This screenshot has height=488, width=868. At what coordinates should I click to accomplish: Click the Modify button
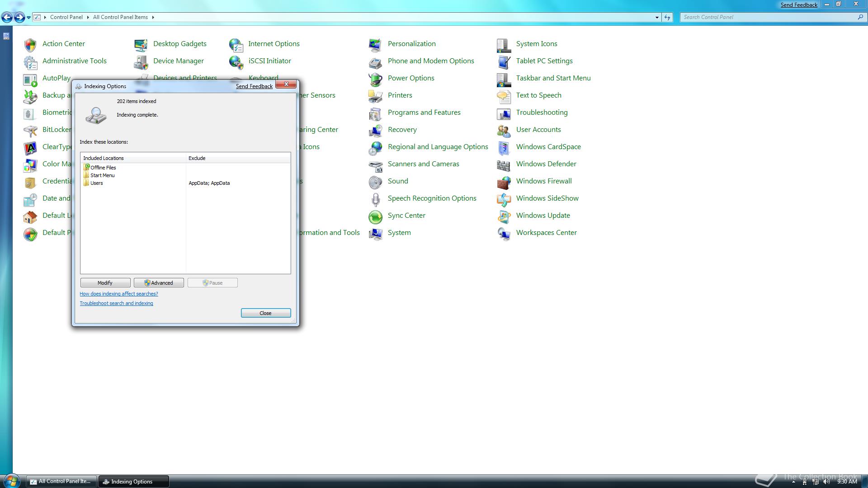pyautogui.click(x=105, y=283)
